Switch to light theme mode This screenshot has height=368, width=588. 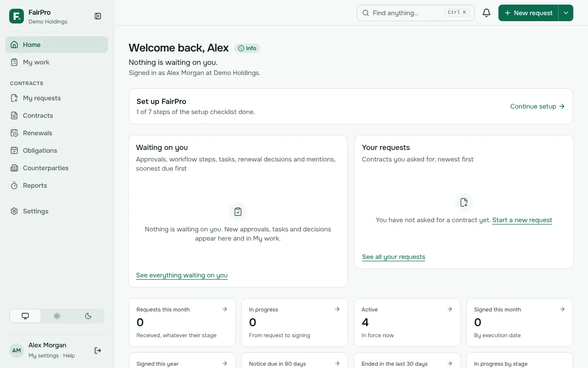(x=57, y=316)
